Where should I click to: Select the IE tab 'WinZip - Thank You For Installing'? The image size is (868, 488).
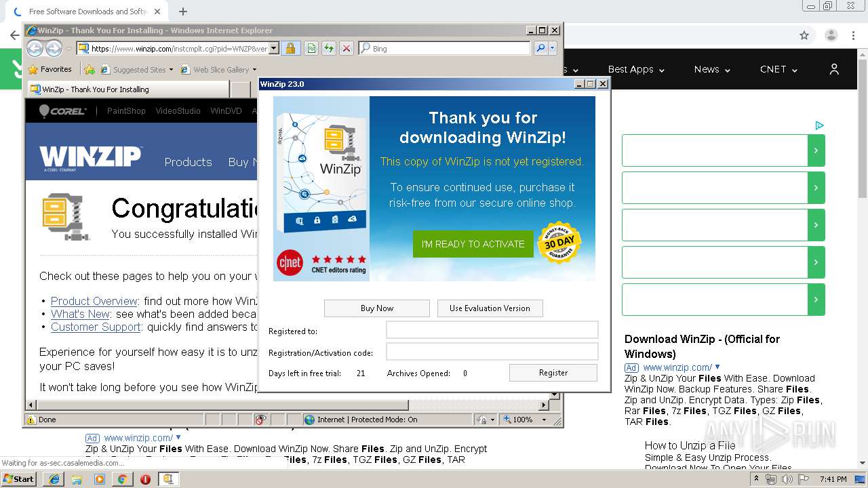coord(128,89)
